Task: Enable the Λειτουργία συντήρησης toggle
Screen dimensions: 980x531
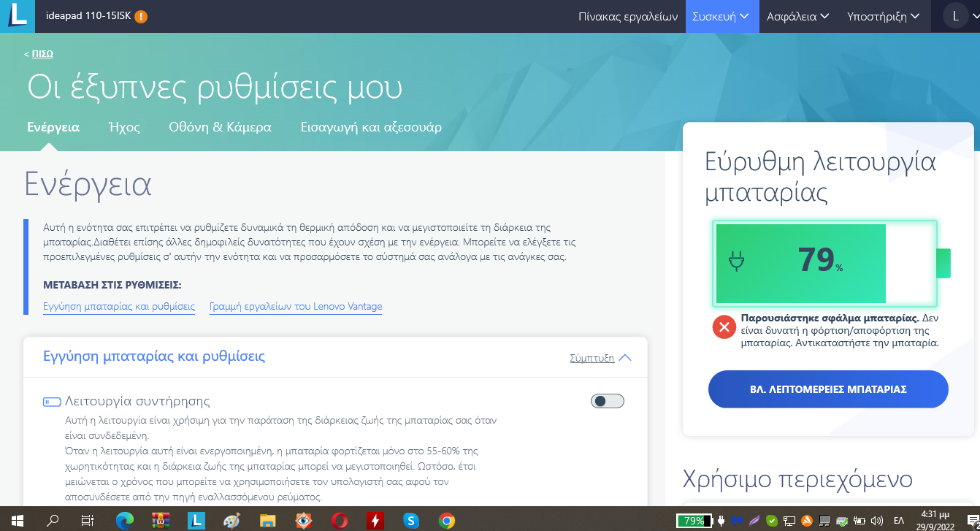Action: click(x=608, y=401)
